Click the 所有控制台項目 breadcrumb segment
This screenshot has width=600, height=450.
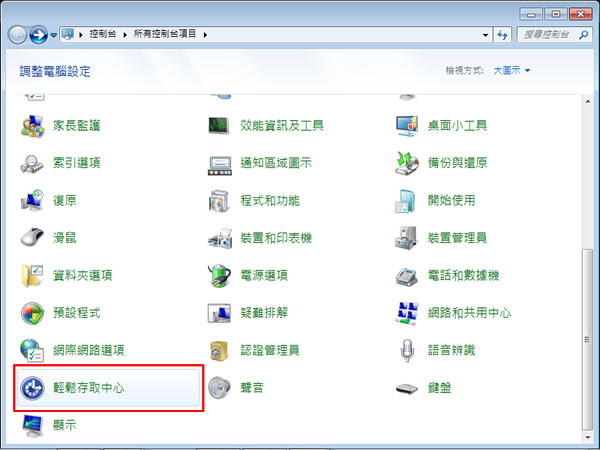pos(165,34)
